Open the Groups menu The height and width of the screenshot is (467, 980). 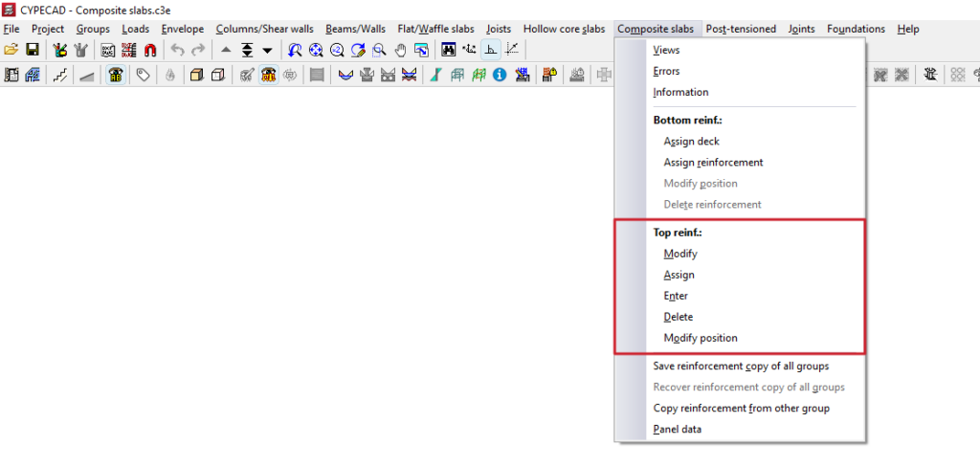tap(93, 29)
